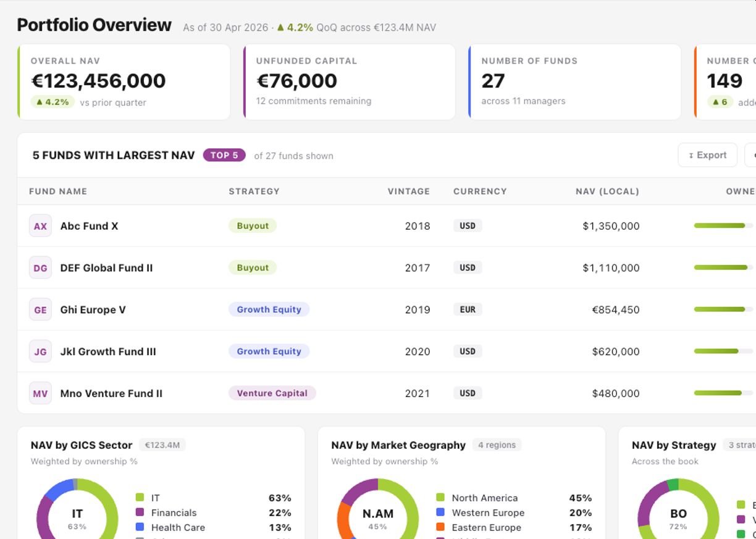Open Abc Fund X row

click(x=387, y=226)
